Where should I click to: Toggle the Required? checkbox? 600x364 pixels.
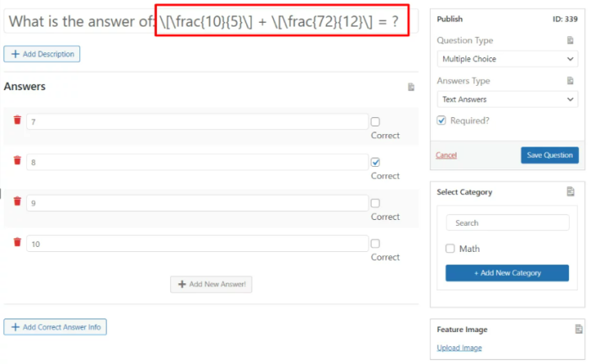coord(442,120)
